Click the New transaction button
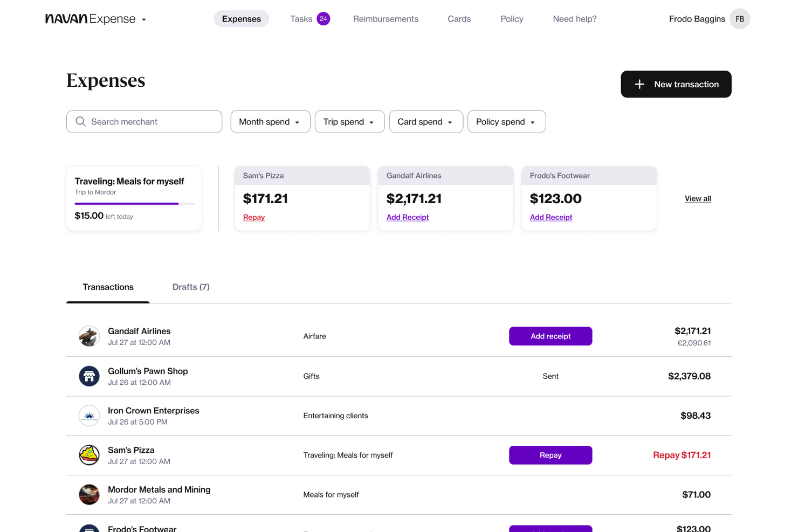The height and width of the screenshot is (532, 798). point(676,84)
